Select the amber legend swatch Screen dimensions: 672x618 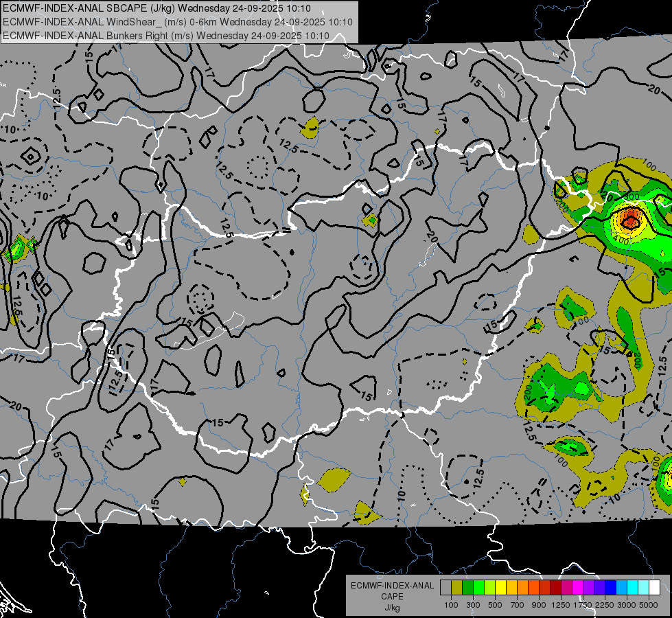(511, 588)
